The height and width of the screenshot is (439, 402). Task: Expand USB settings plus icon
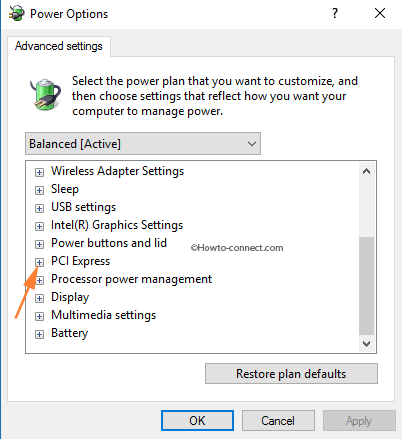(x=39, y=208)
